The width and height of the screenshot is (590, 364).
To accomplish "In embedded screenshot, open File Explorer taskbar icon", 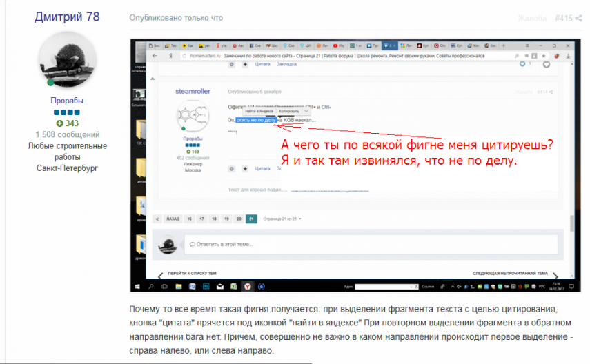I will pos(178,287).
